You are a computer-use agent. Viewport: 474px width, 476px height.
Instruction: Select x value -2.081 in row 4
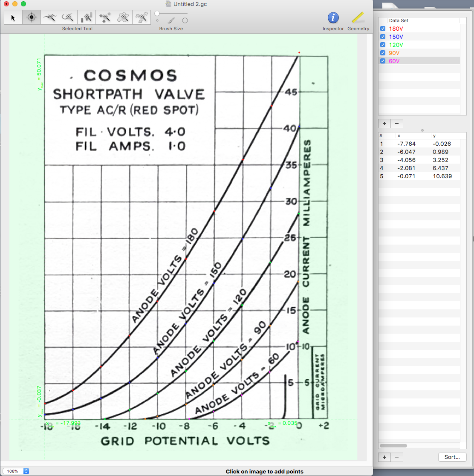[x=406, y=168]
